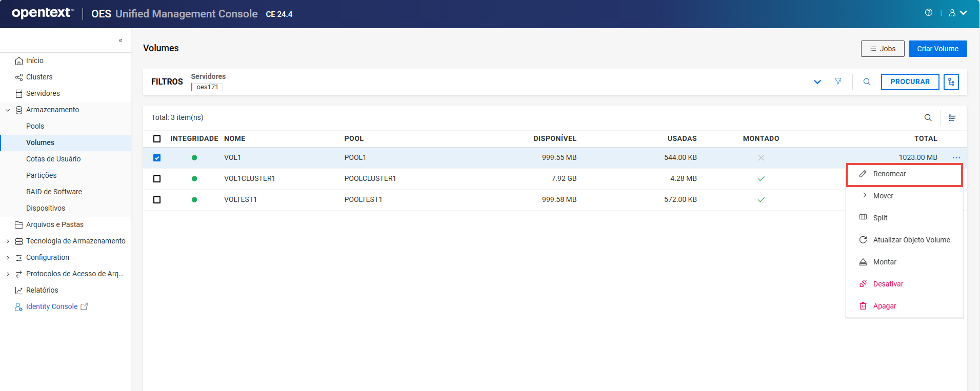Click the search icon in filters bar
Screen dimensions: 980x391
pyautogui.click(x=867, y=82)
